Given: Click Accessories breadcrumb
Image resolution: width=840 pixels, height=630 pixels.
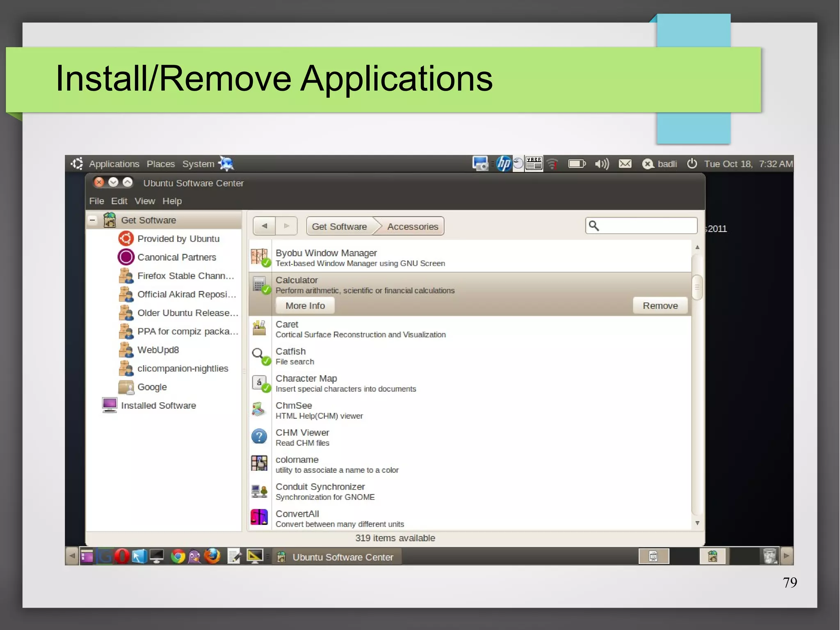Looking at the screenshot, I should coord(413,227).
